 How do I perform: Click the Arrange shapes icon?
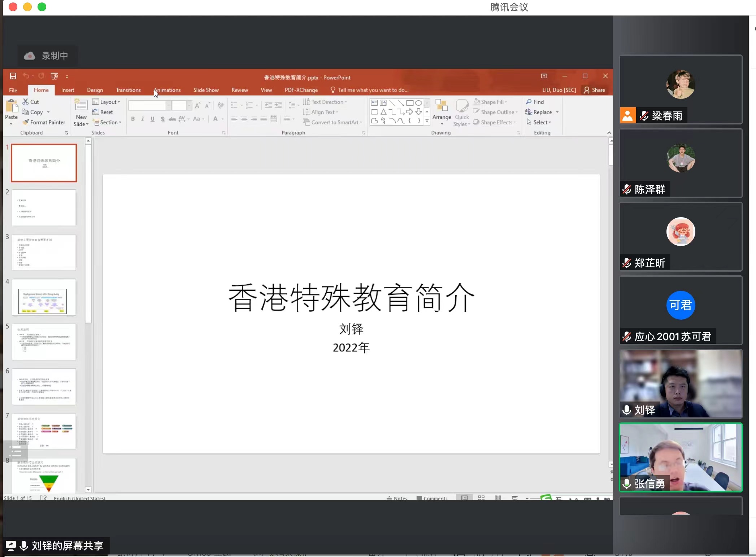[442, 105]
